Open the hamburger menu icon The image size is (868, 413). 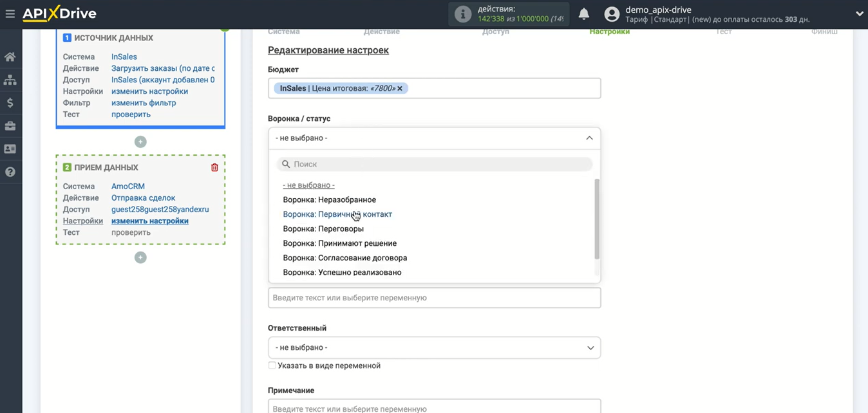tap(10, 14)
